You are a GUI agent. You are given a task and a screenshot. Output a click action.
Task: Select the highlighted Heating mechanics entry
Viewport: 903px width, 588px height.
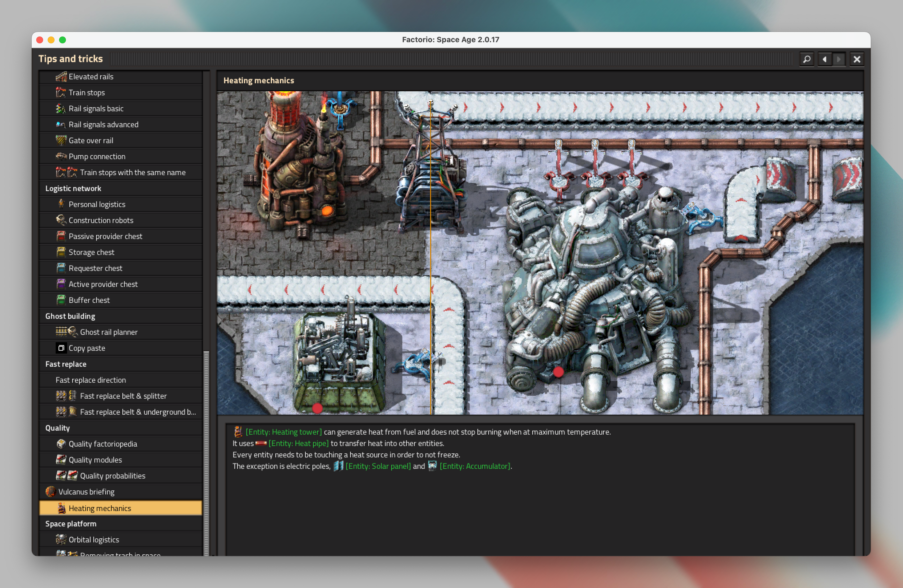(121, 508)
